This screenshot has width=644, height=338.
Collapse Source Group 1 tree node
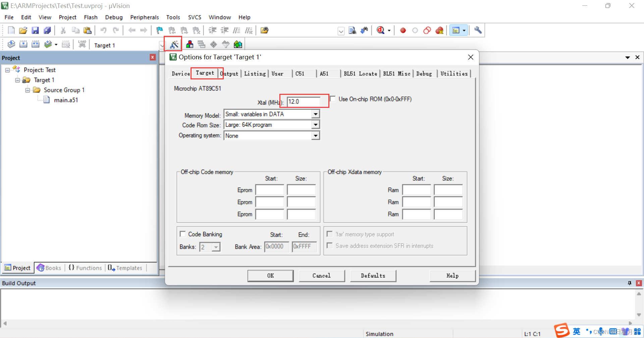28,90
